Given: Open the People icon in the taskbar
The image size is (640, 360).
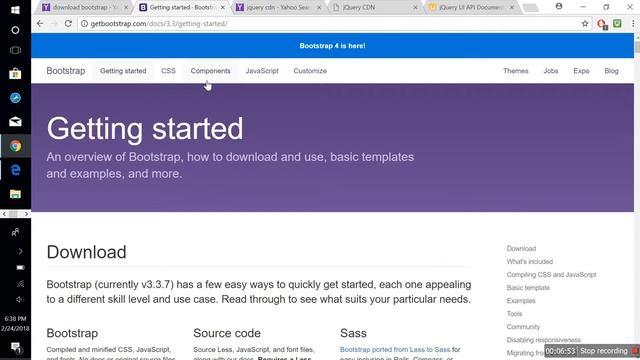Looking at the screenshot, I should point(15,232).
